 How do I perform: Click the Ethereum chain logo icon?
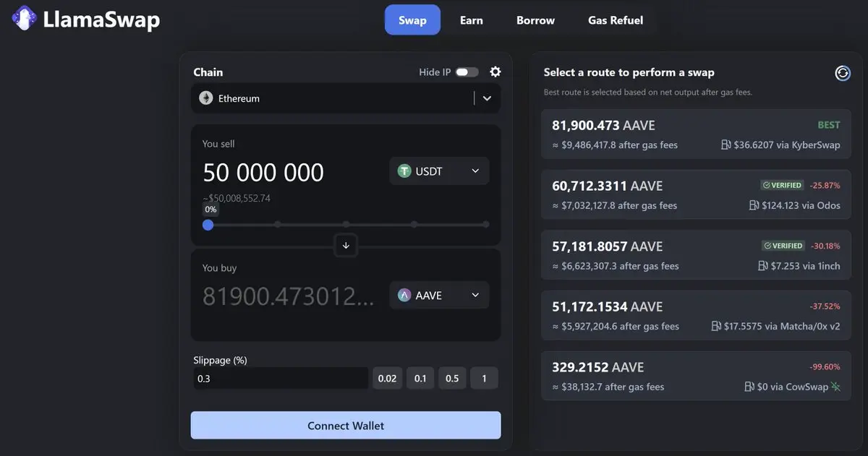pyautogui.click(x=206, y=98)
